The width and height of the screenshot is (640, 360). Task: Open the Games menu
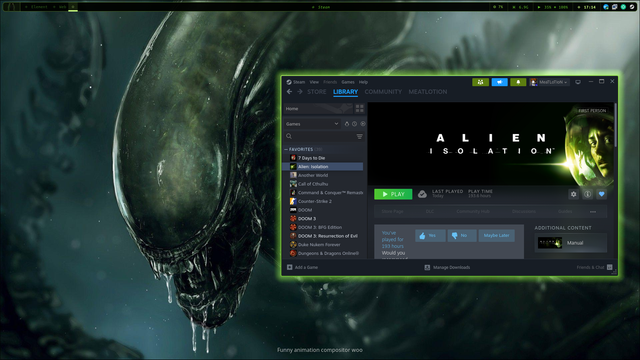point(348,82)
